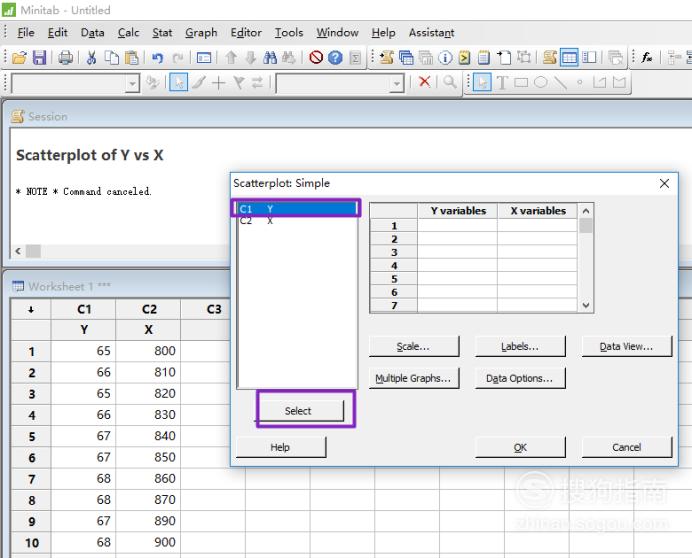Screen dimensions: 692x558
Task: Click worksheet C1 column header
Action: click(83, 309)
